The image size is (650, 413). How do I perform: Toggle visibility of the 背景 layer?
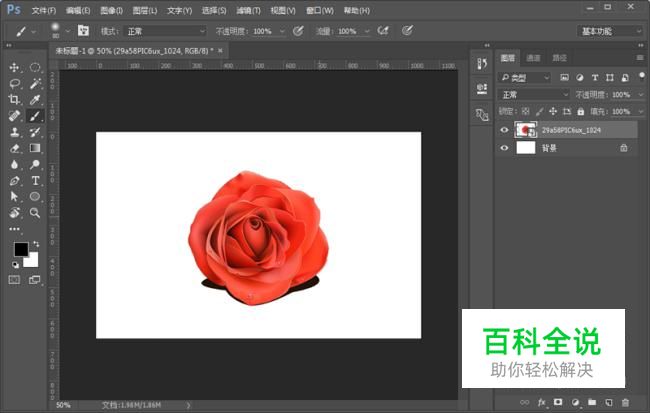point(504,148)
